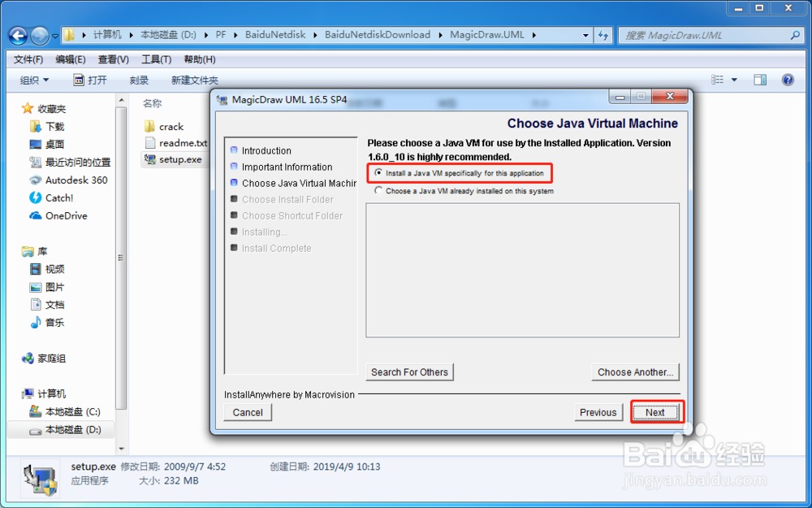The width and height of the screenshot is (812, 508).
Task: Select the readme.txt file
Action: (x=176, y=142)
